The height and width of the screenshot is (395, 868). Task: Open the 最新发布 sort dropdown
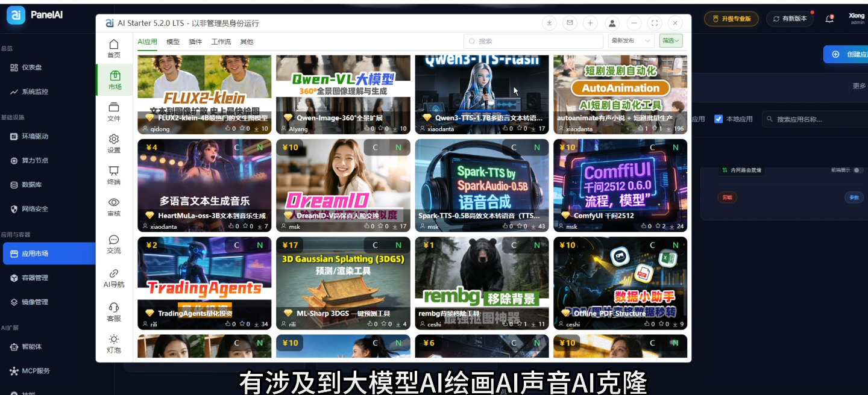(631, 41)
